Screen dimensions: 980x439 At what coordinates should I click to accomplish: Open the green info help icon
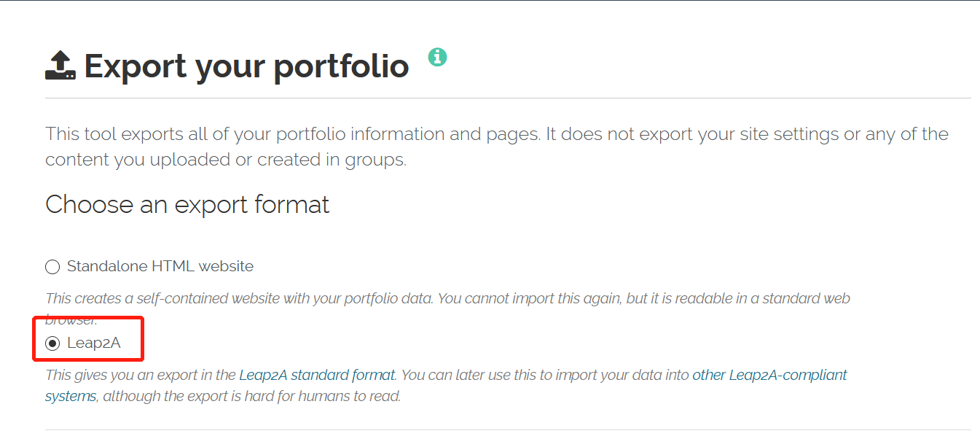tap(437, 56)
